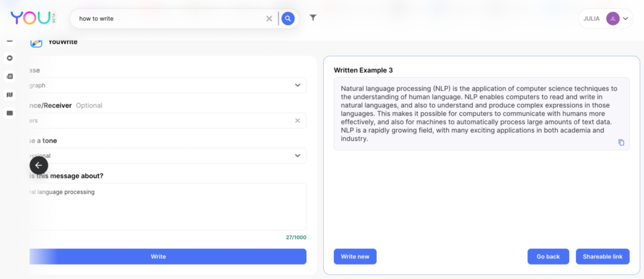Viewport: 644px width, 279px height.
Task: Click the message topic text area
Action: coord(167,207)
